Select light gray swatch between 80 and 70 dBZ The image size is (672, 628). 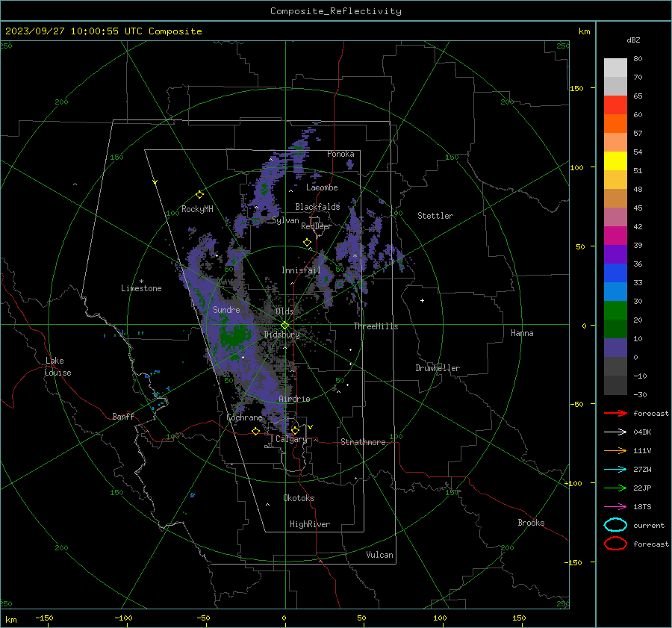615,67
